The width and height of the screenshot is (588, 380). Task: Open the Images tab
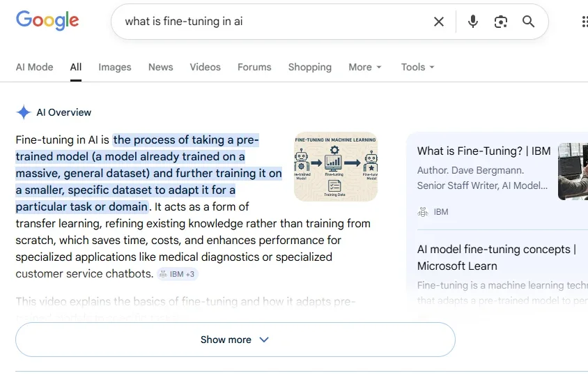pyautogui.click(x=115, y=67)
